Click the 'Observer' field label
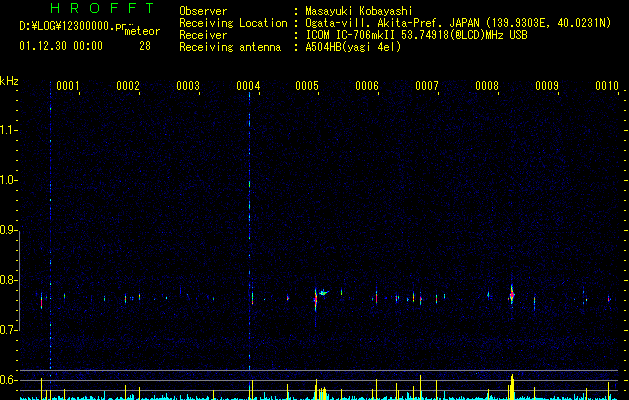 [x=203, y=11]
